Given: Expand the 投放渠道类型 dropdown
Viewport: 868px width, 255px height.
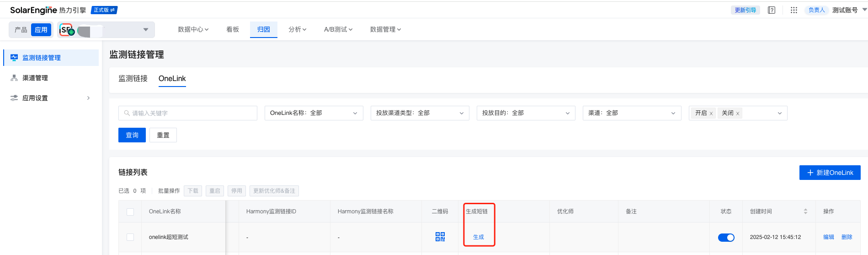Looking at the screenshot, I should [420, 113].
